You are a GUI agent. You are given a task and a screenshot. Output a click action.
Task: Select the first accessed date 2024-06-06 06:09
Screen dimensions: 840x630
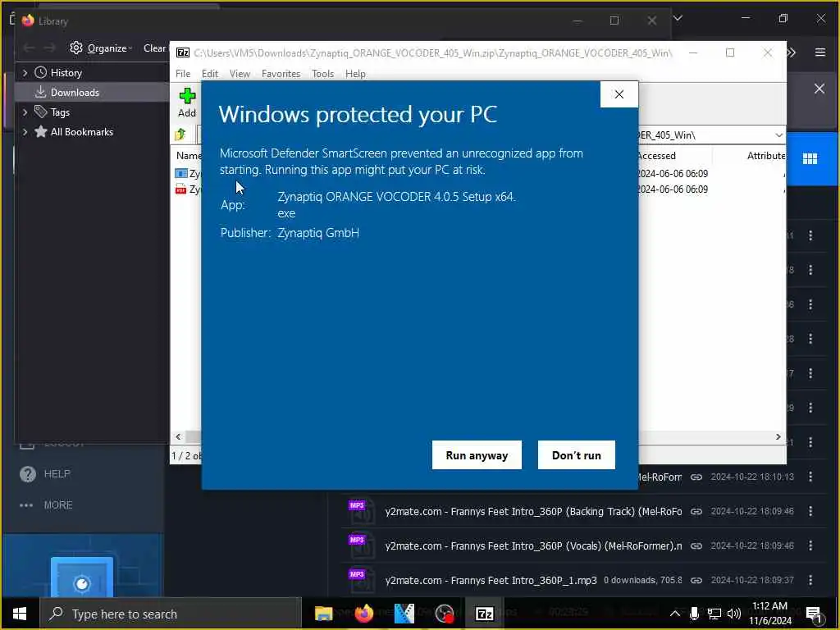[x=673, y=174]
